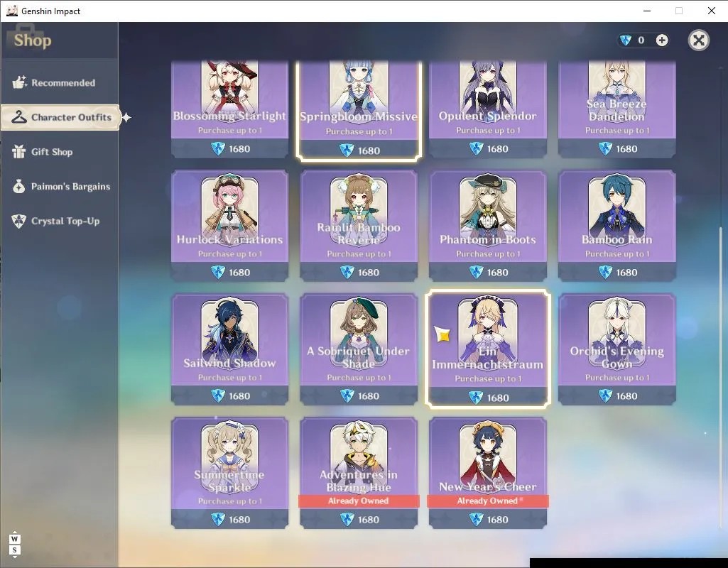Open the Recommended shop tab
728x568 pixels.
[x=59, y=82]
